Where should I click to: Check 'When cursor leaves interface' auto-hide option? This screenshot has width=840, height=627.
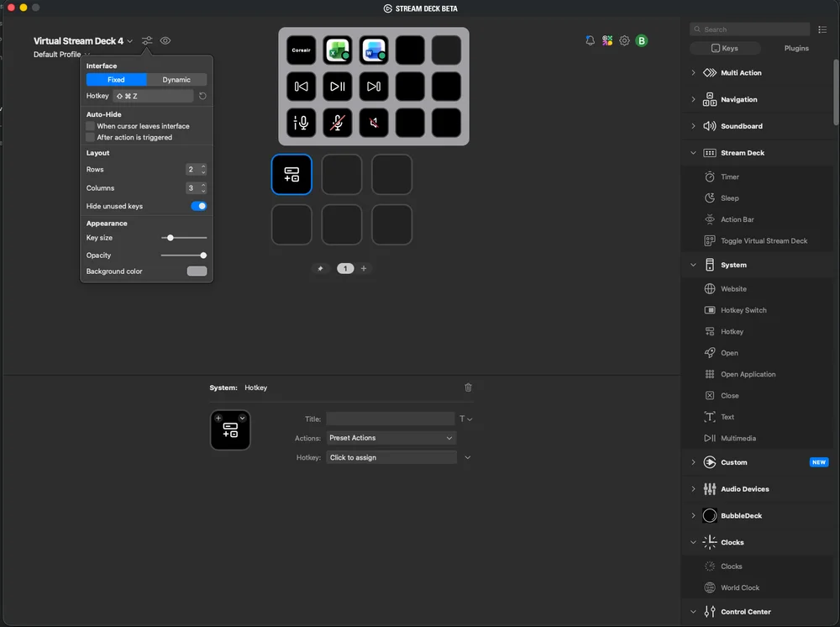point(89,124)
